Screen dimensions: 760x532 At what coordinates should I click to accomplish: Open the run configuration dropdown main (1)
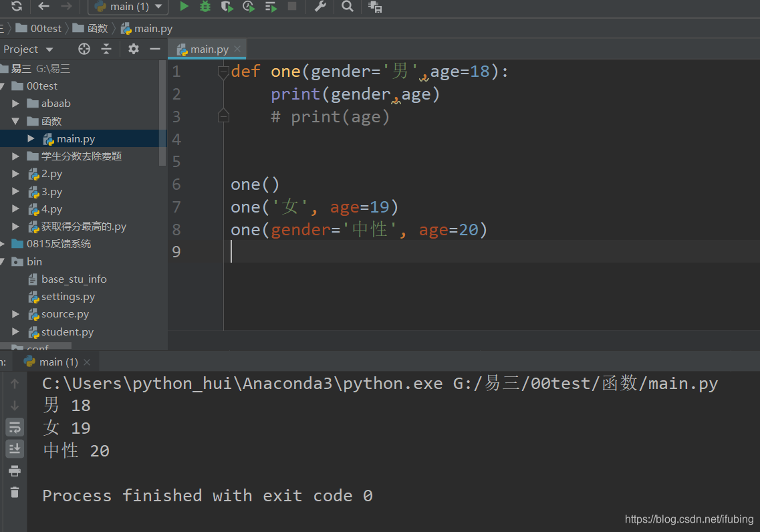[128, 7]
